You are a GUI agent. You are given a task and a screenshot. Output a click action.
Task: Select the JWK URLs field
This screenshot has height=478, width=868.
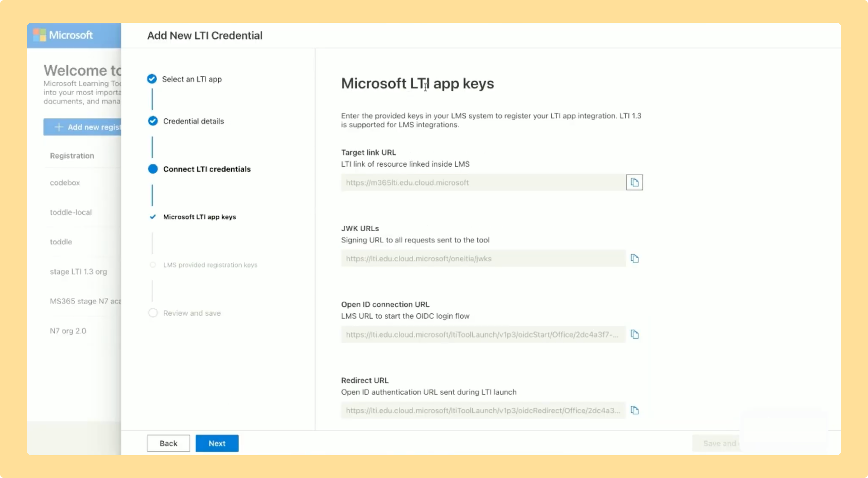point(484,258)
